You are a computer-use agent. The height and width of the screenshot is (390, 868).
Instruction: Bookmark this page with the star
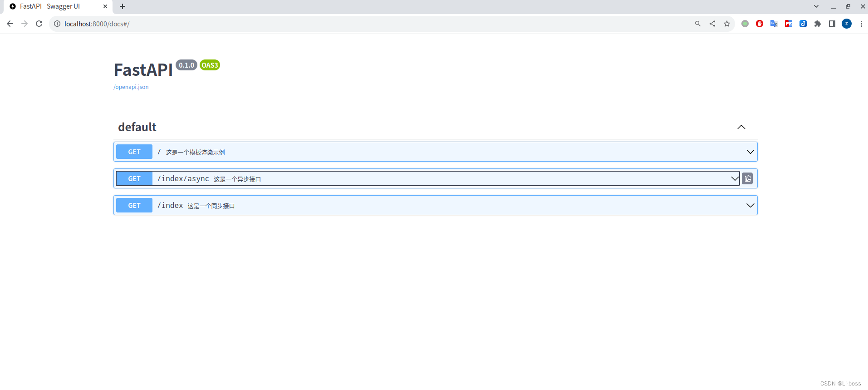[x=727, y=24]
